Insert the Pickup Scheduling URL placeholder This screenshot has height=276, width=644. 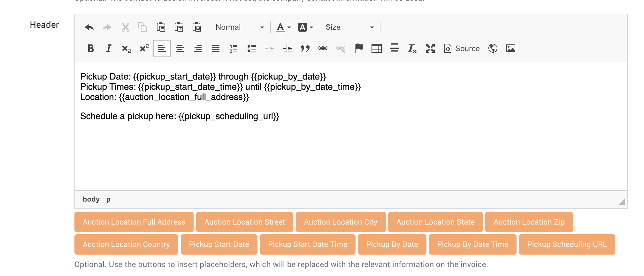[x=567, y=244]
